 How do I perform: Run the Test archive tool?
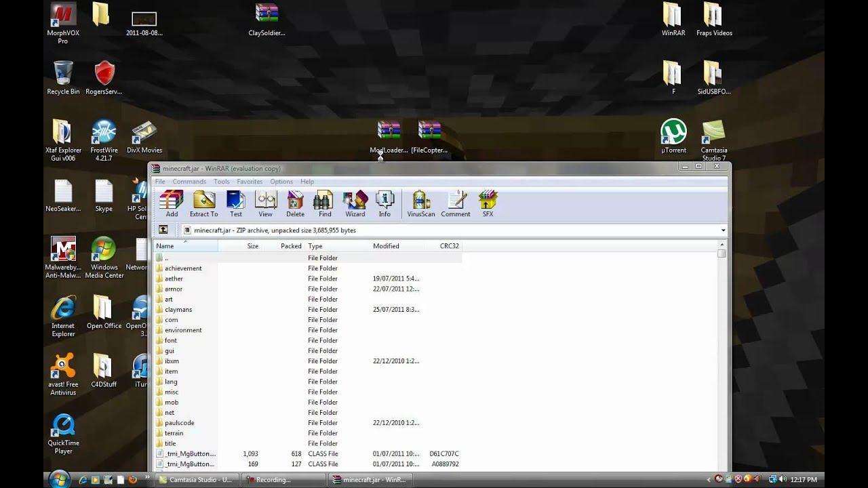235,203
